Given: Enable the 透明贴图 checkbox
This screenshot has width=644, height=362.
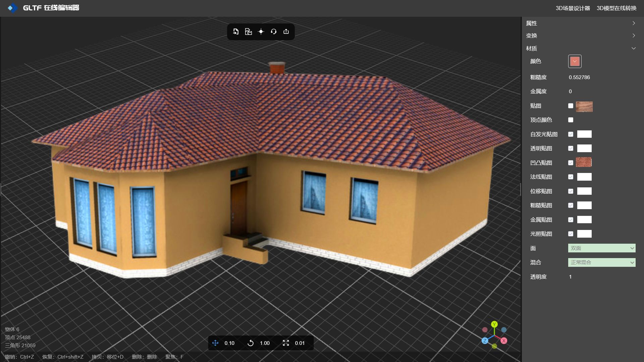Looking at the screenshot, I should pyautogui.click(x=571, y=148).
